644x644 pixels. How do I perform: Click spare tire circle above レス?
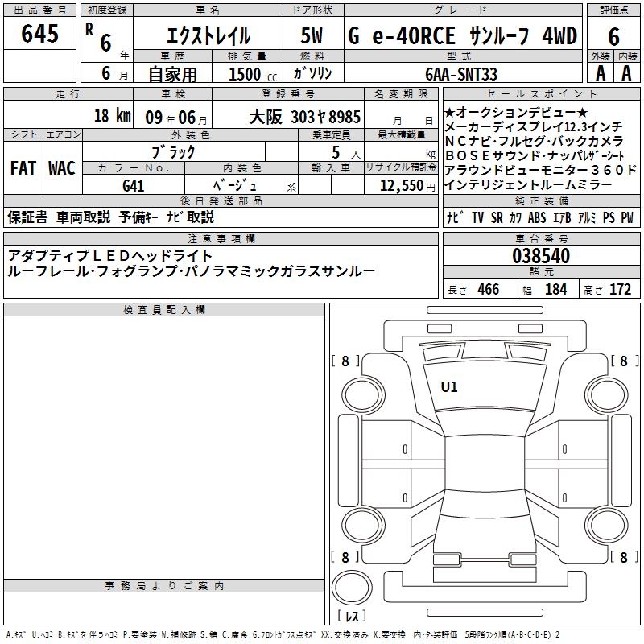tap(352, 587)
